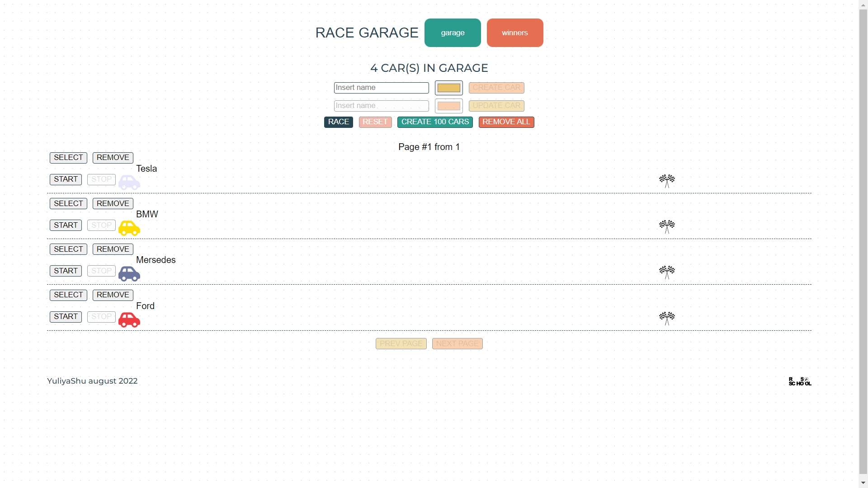Viewport: 868px width, 488px height.
Task: Click the 'Page #1 from 1' text
Action: pos(429,147)
